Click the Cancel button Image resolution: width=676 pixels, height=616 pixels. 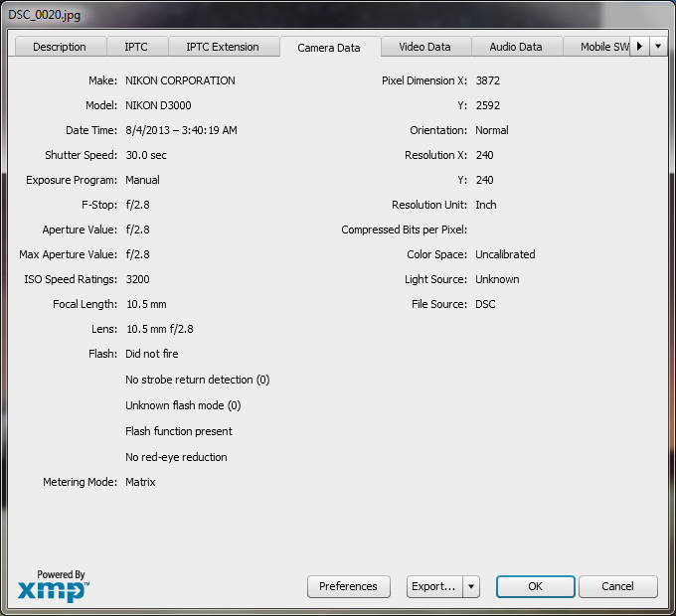click(618, 586)
